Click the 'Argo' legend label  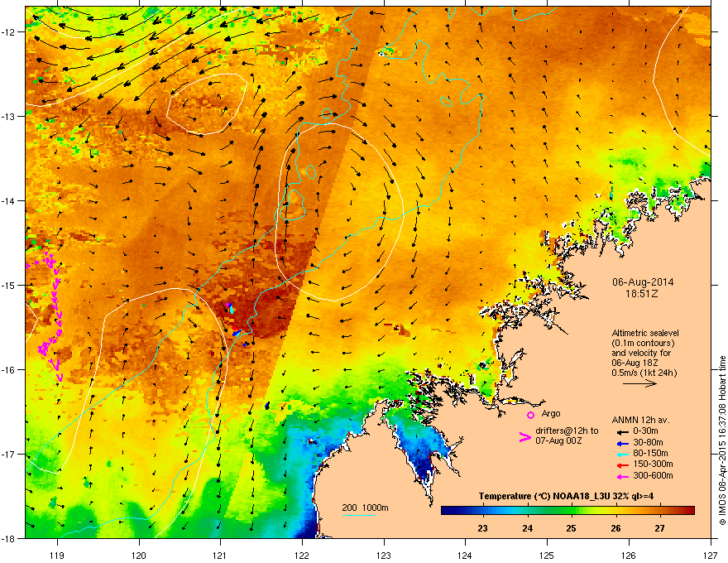pyautogui.click(x=551, y=413)
